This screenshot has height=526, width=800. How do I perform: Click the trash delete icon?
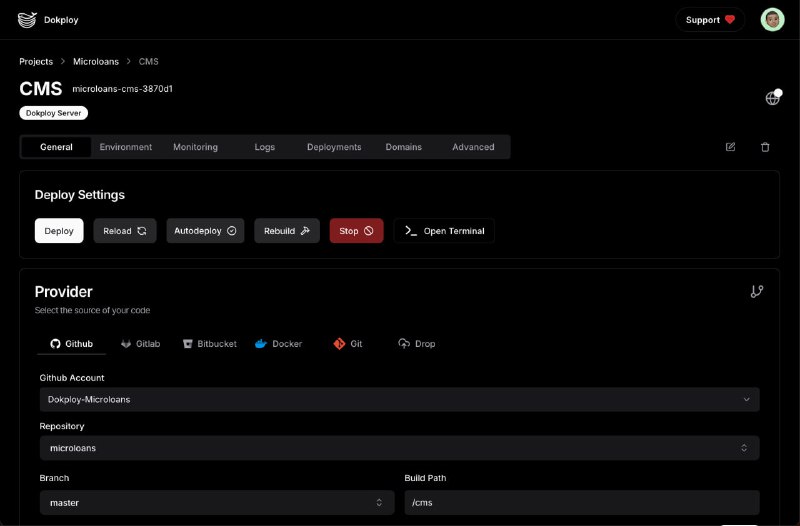765,147
